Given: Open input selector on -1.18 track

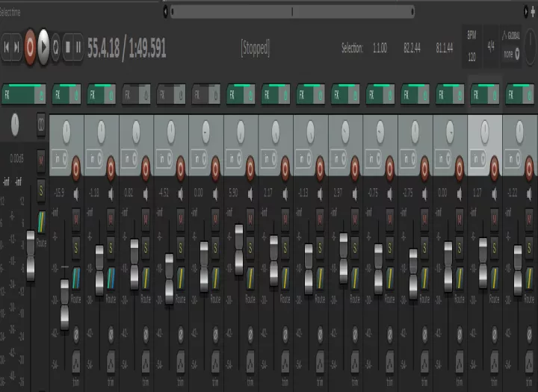Looking at the screenshot, I should tap(95, 159).
